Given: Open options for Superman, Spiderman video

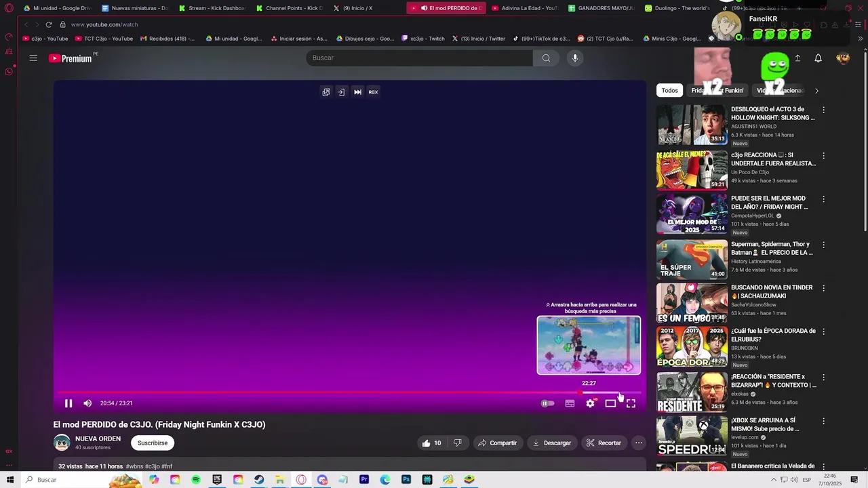Looking at the screenshot, I should coord(824,245).
